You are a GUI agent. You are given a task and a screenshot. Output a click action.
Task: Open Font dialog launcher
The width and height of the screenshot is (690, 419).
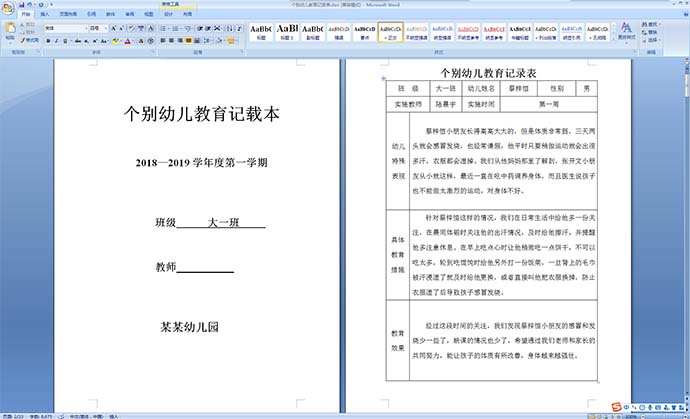pyautogui.click(x=154, y=51)
